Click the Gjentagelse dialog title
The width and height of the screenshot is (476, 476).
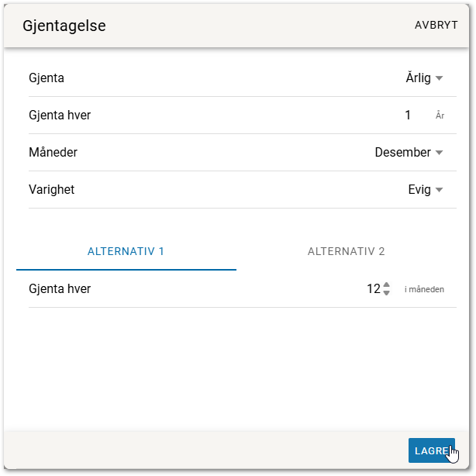[x=64, y=26]
